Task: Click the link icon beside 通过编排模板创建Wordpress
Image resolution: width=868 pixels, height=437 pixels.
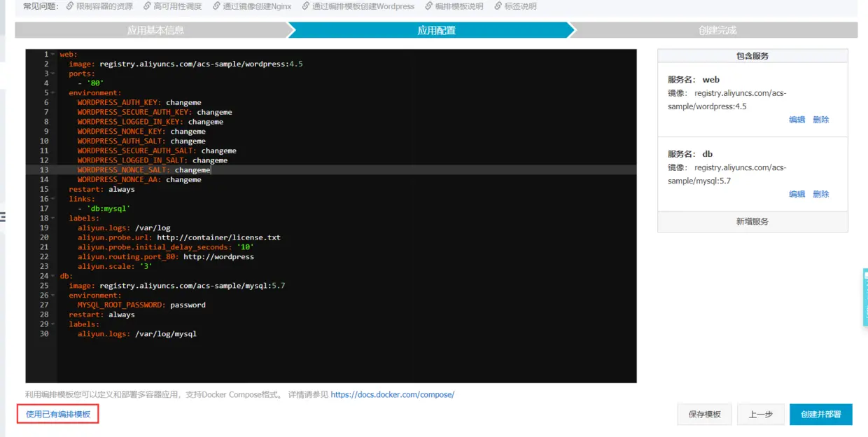Action: (307, 6)
